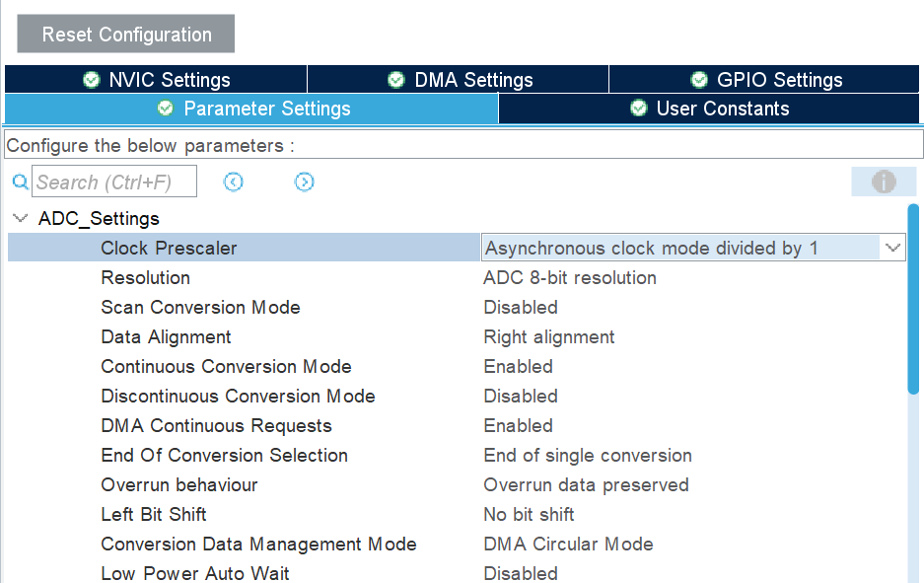Click the info icon button
The height and width of the screenshot is (583, 924).
(x=884, y=182)
